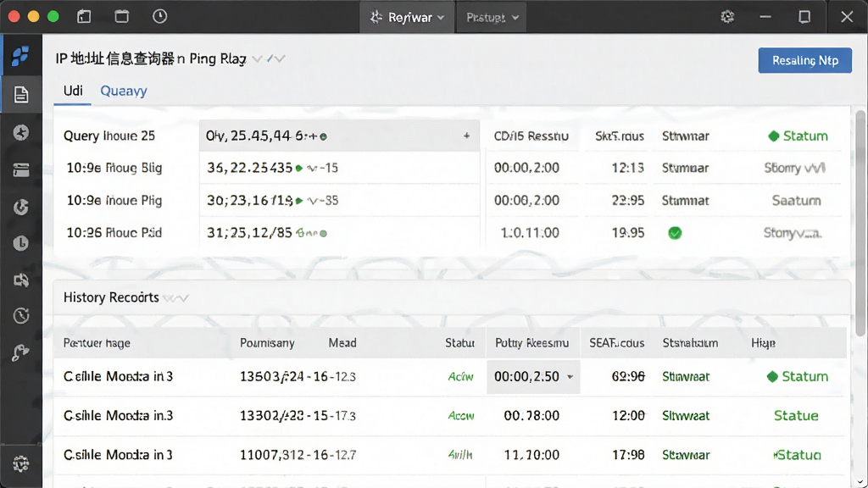Click the 22:95 value

point(628,200)
